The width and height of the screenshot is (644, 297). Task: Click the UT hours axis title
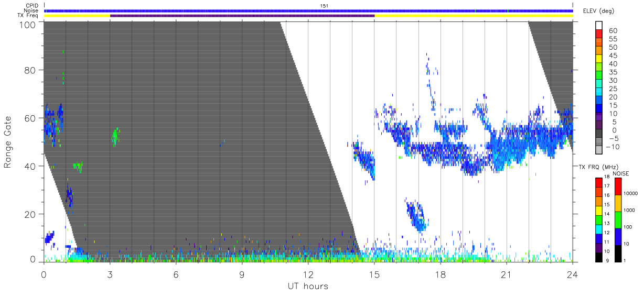pyautogui.click(x=308, y=286)
